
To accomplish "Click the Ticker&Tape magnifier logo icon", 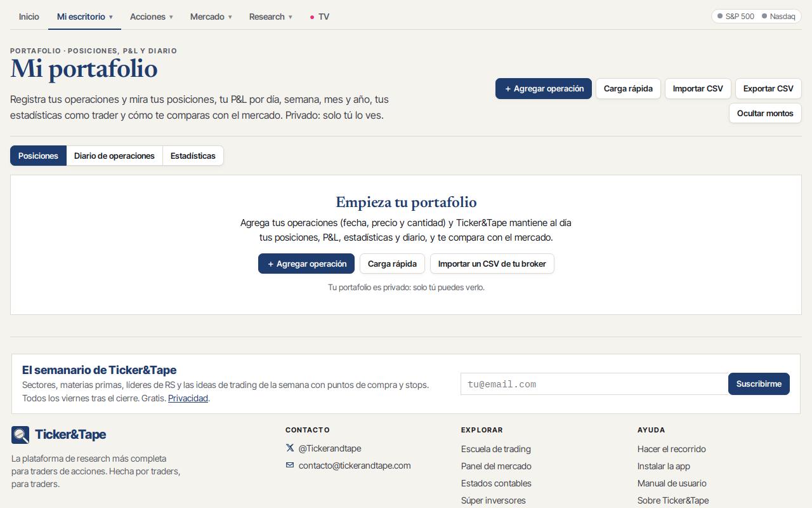I will pos(20,435).
